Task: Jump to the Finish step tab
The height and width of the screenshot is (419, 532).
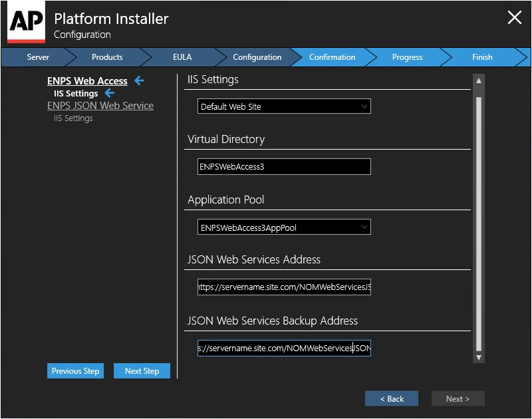Action: pos(482,57)
